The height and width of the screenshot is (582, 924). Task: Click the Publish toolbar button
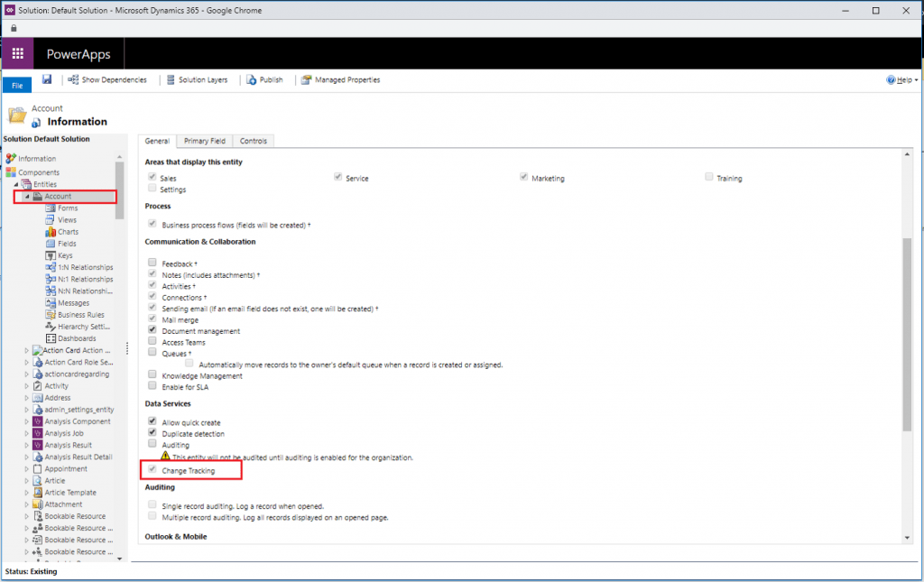point(264,79)
